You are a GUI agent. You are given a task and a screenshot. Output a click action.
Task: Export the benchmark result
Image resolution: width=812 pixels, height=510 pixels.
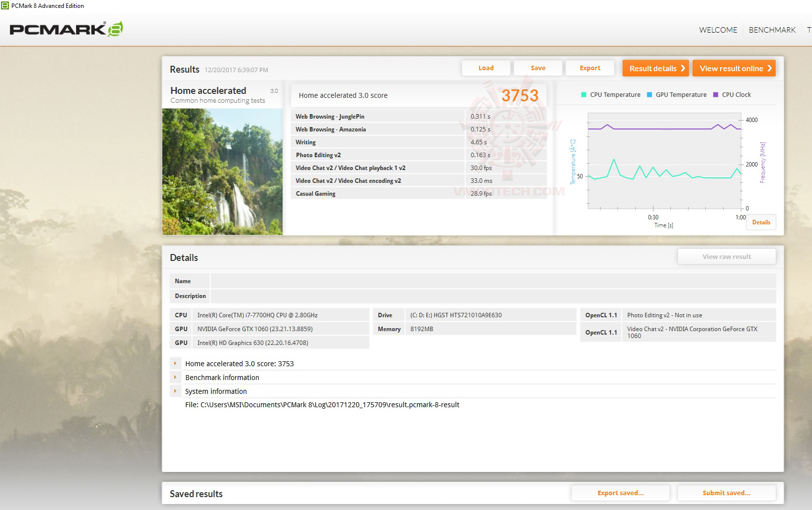[590, 68]
